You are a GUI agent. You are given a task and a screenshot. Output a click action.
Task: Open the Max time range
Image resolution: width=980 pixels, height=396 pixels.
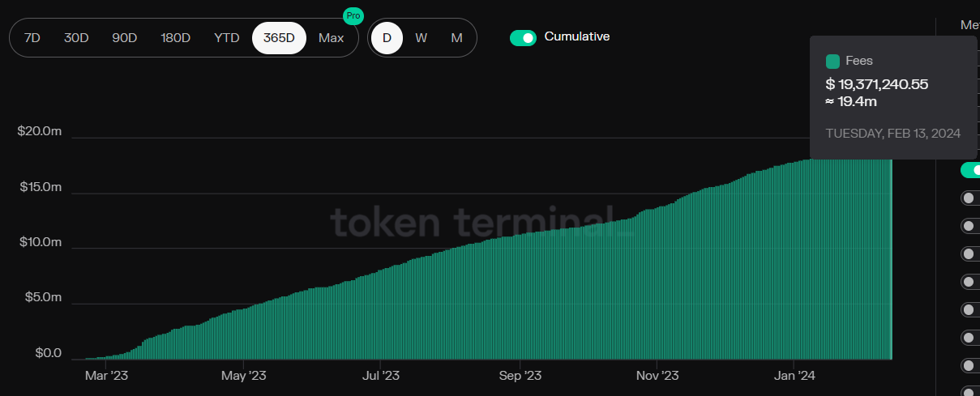331,38
